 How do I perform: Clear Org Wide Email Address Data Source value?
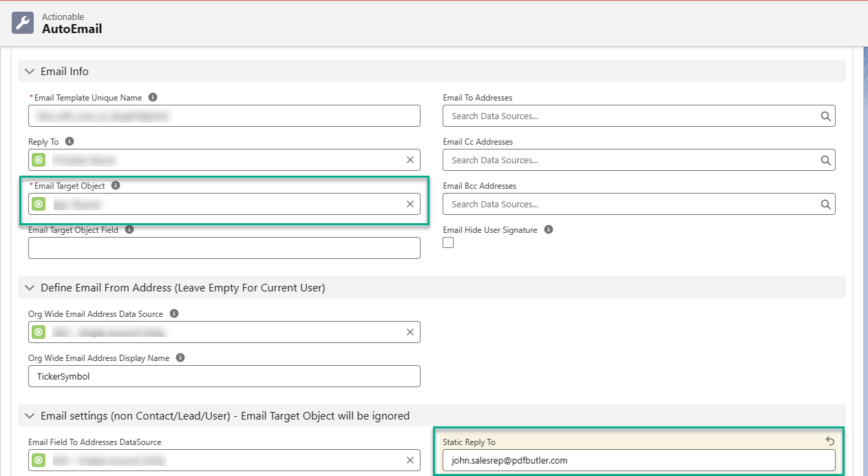tap(410, 332)
